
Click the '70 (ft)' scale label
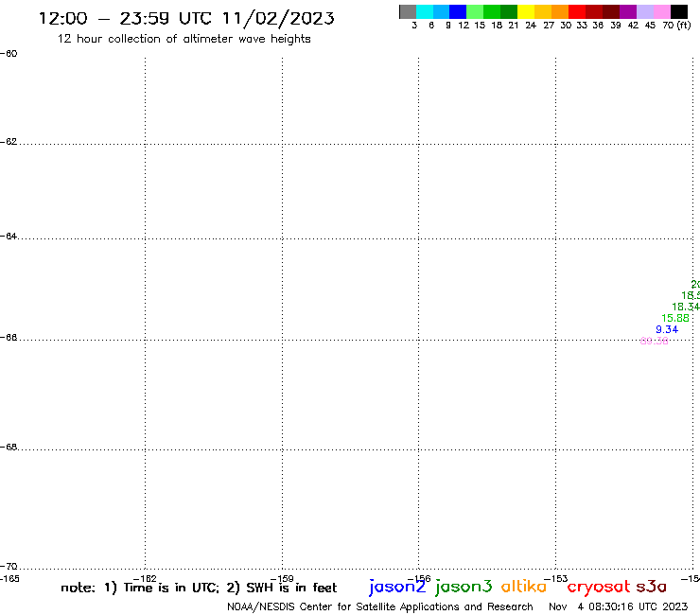[x=676, y=26]
